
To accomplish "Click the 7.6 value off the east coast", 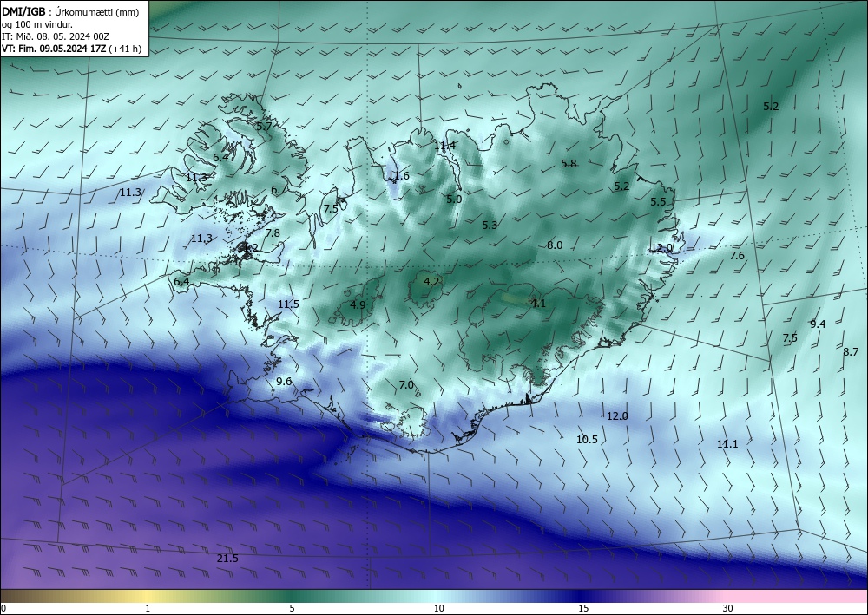I will [737, 256].
